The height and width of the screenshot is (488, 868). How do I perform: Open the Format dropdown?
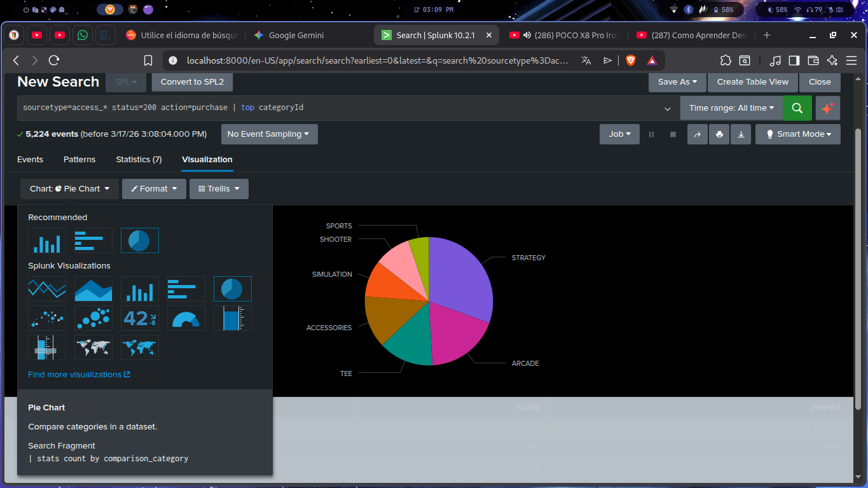tap(154, 189)
